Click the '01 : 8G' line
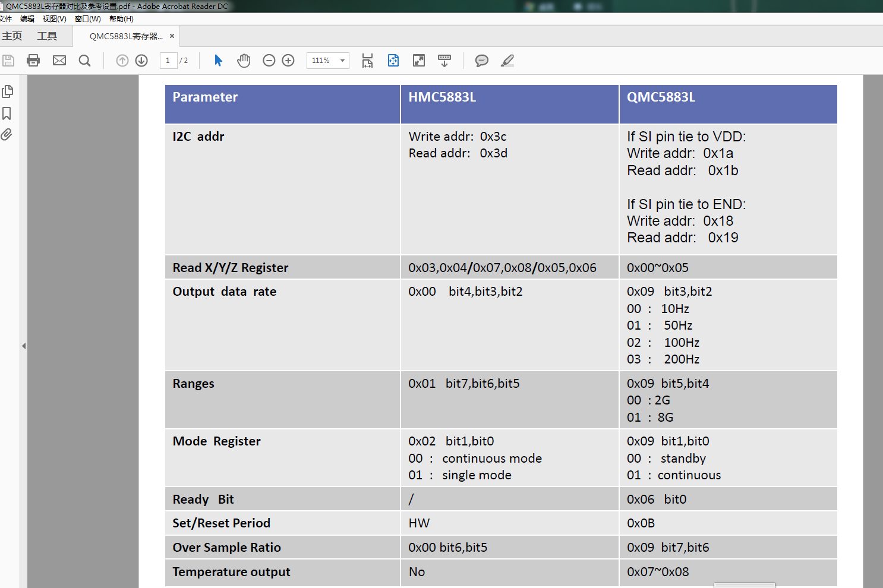883x588 pixels. (x=650, y=418)
